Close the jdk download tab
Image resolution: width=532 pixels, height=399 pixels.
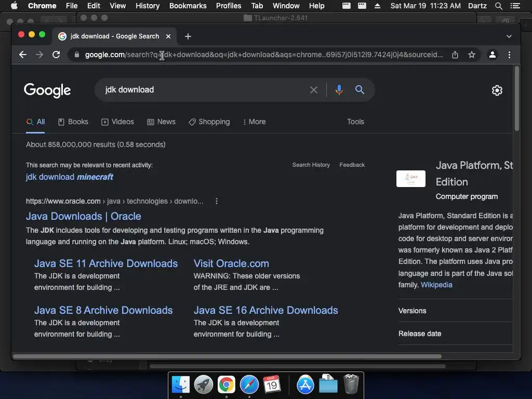(x=168, y=36)
